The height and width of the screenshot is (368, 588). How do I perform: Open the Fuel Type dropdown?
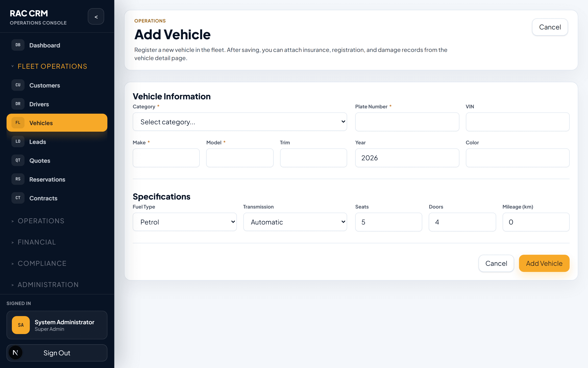coord(185,222)
